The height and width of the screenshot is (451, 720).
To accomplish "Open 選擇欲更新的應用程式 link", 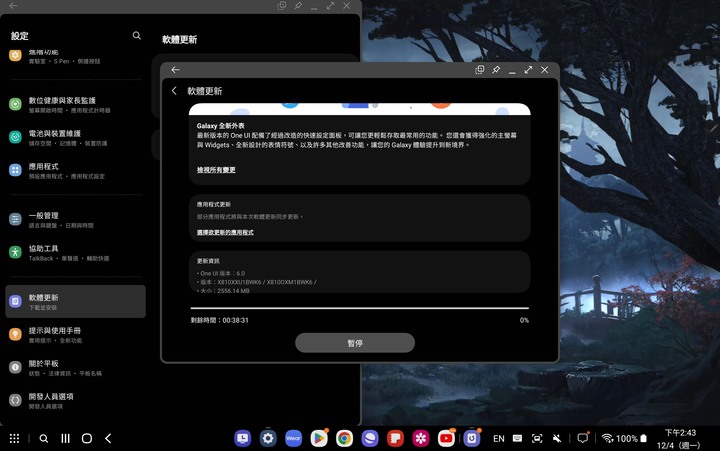I will [x=225, y=233].
